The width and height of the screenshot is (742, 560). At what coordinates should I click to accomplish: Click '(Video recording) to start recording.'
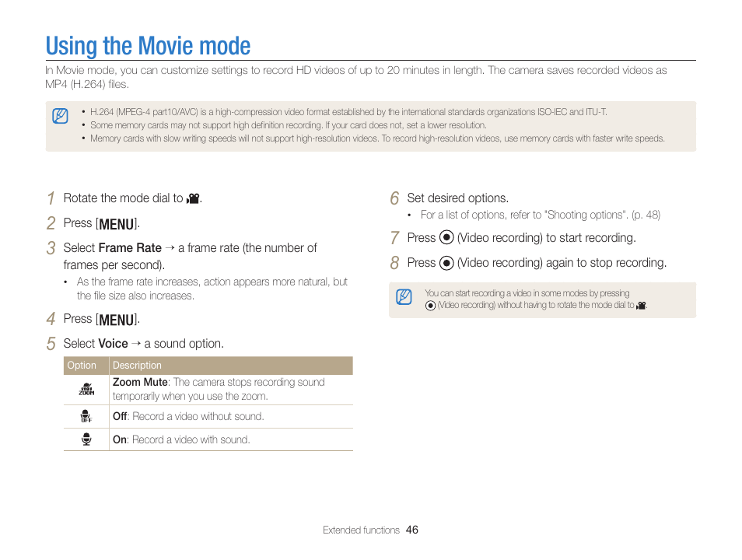546,237
